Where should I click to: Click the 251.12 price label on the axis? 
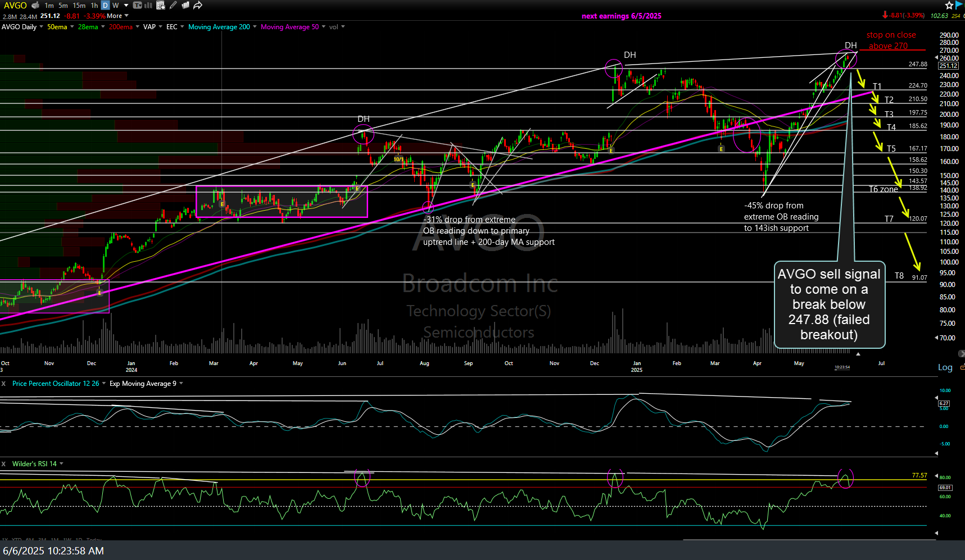(x=948, y=66)
